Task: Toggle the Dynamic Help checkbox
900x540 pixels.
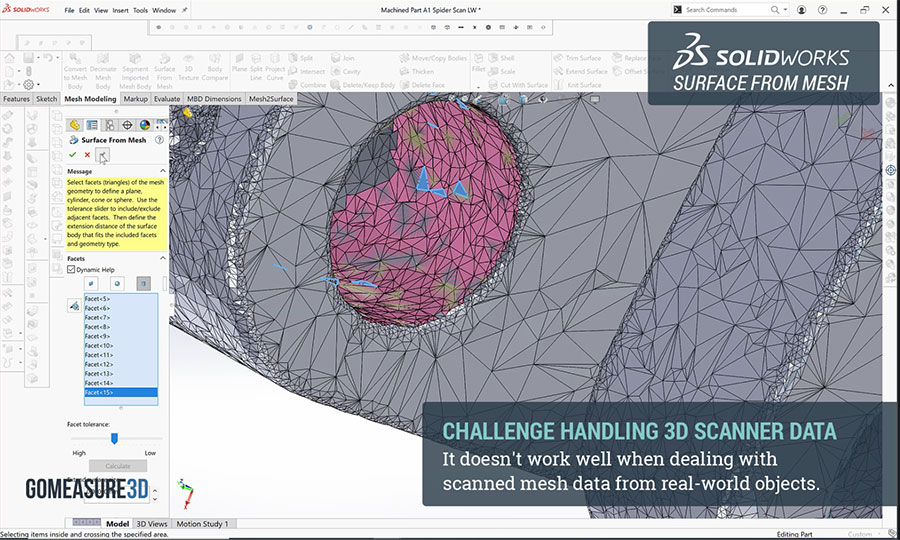Action: pyautogui.click(x=72, y=269)
